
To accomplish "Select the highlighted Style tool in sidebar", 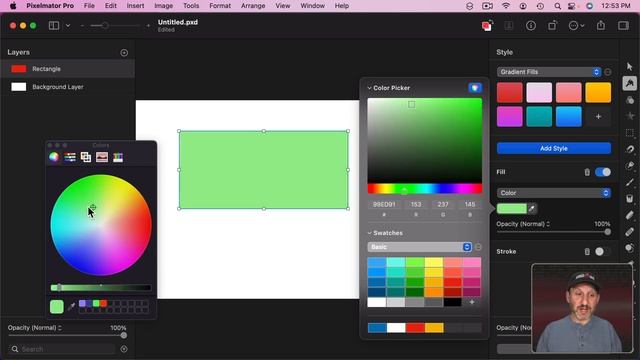I will coord(629,83).
